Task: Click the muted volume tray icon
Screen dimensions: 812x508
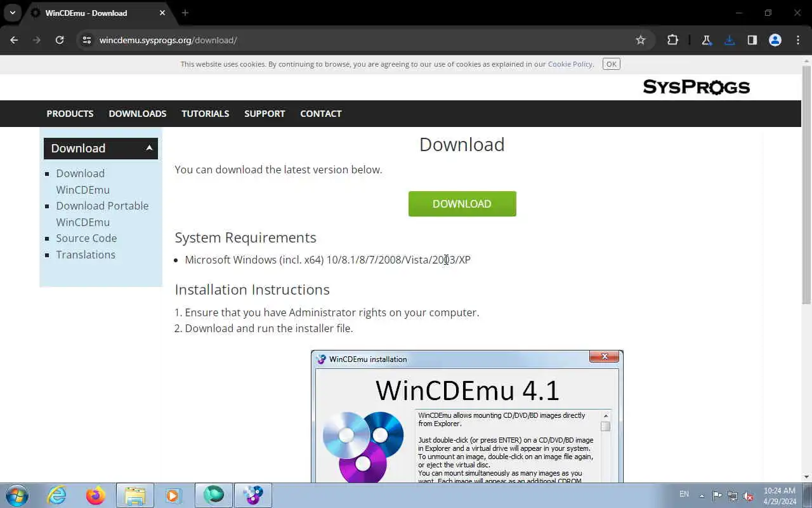Action: tap(749, 495)
